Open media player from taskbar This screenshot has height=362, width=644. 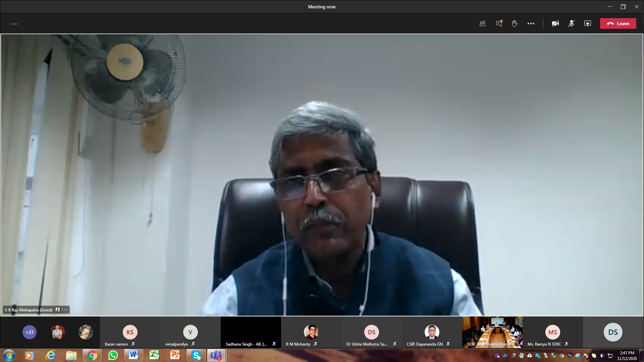[30, 355]
